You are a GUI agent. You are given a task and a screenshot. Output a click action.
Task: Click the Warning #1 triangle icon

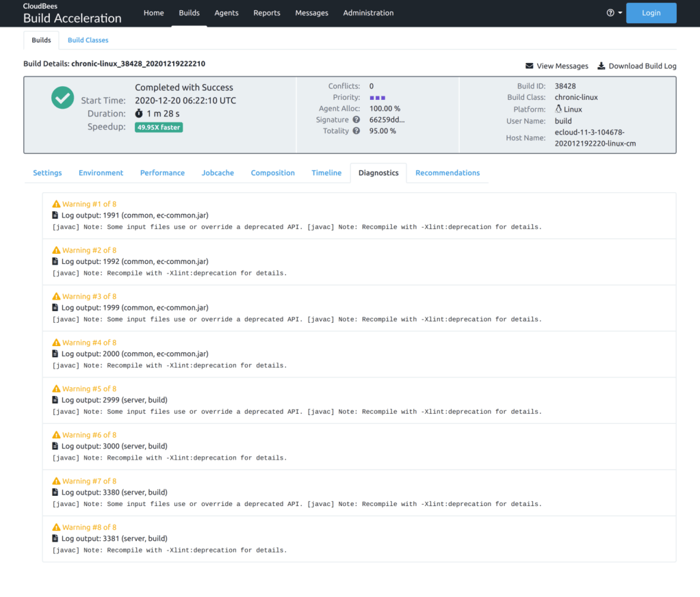pyautogui.click(x=56, y=204)
